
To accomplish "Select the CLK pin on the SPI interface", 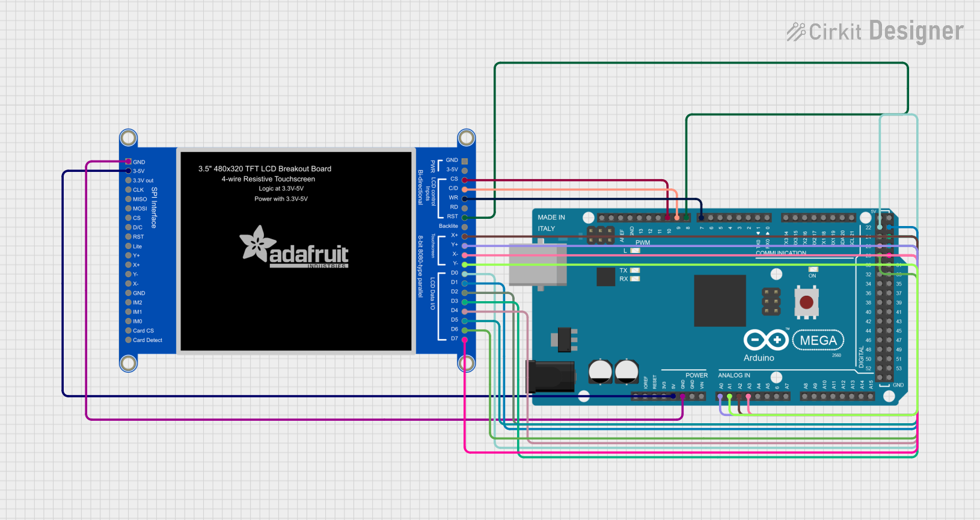I will coord(128,189).
